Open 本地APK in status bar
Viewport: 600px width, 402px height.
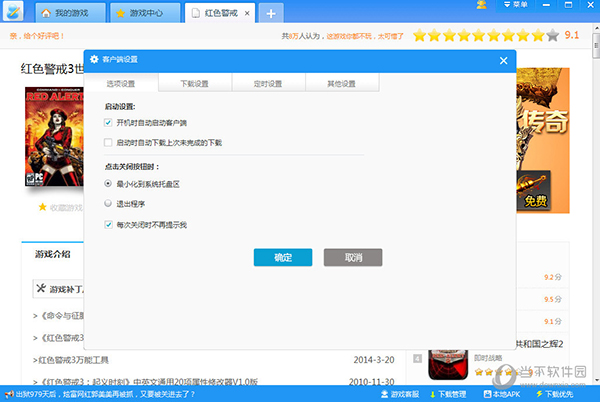coord(502,394)
